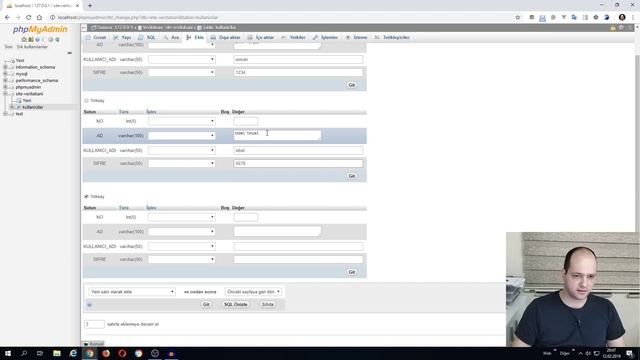
Task: Click Git button of second form
Action: coord(352,176)
